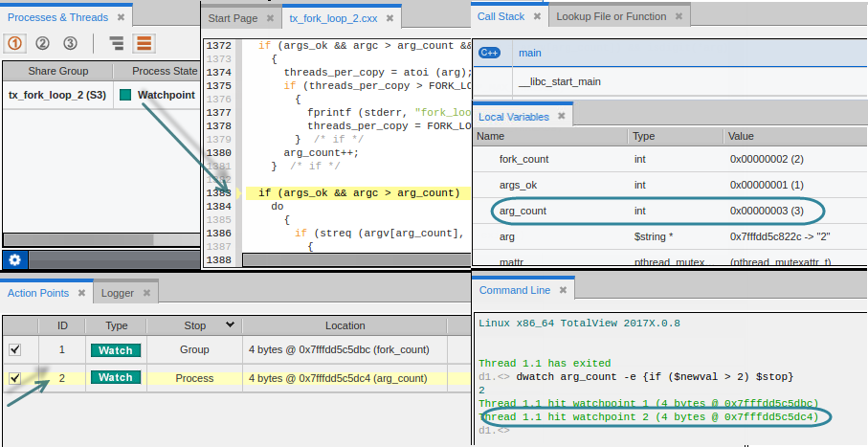Disable watchpoint 1 checkbox
This screenshot has height=447, width=868.
[x=14, y=350]
